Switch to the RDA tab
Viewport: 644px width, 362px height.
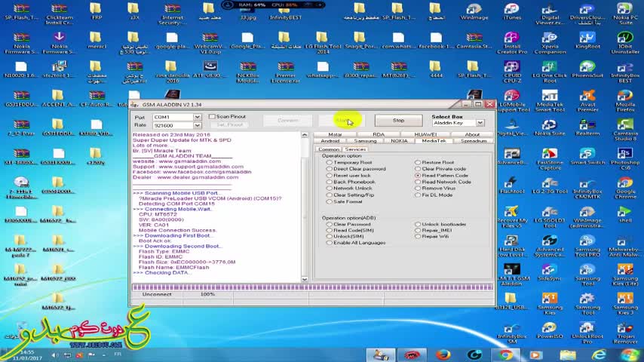[x=379, y=134]
